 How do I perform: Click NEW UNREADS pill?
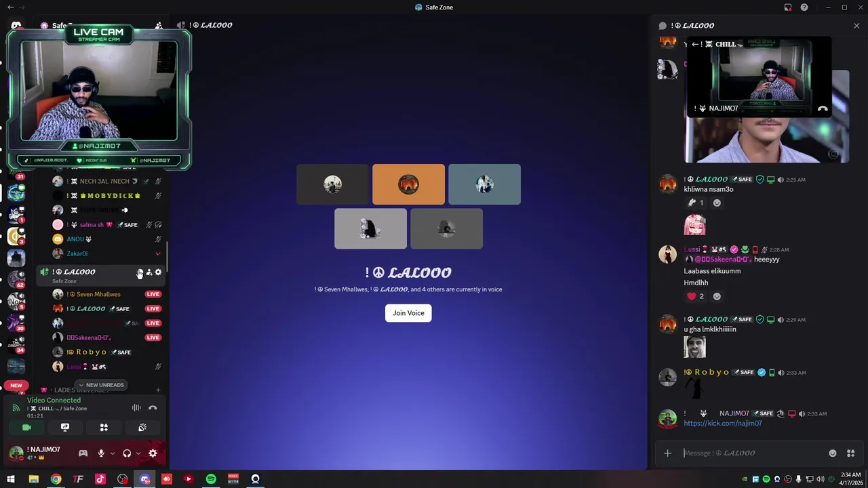[101, 385]
